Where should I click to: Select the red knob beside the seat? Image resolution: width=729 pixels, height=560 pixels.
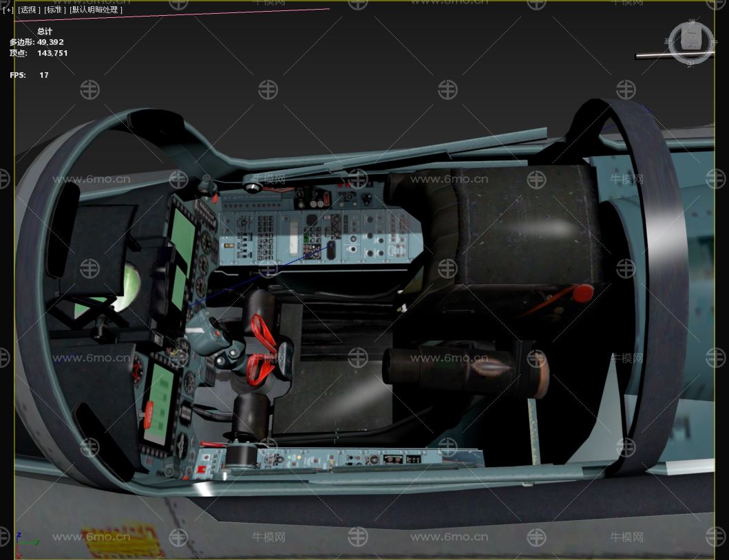pos(583,294)
